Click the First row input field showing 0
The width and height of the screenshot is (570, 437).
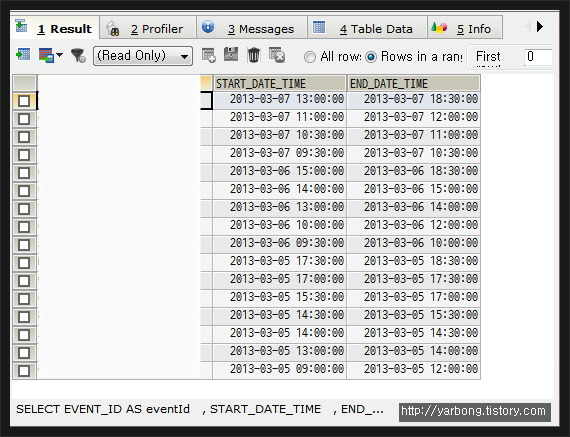point(538,56)
